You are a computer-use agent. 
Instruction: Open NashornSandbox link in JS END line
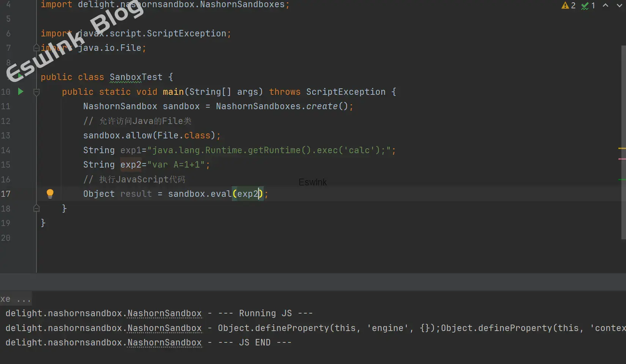click(164, 343)
